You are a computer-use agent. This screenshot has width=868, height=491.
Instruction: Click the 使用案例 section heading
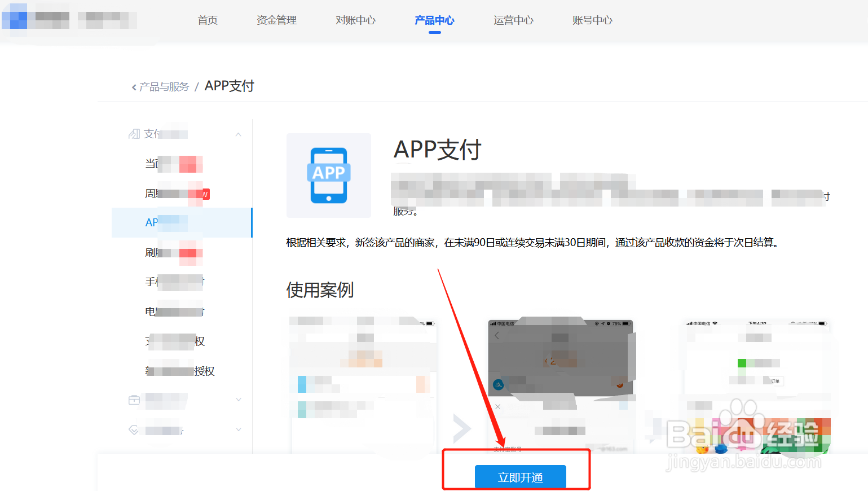320,290
